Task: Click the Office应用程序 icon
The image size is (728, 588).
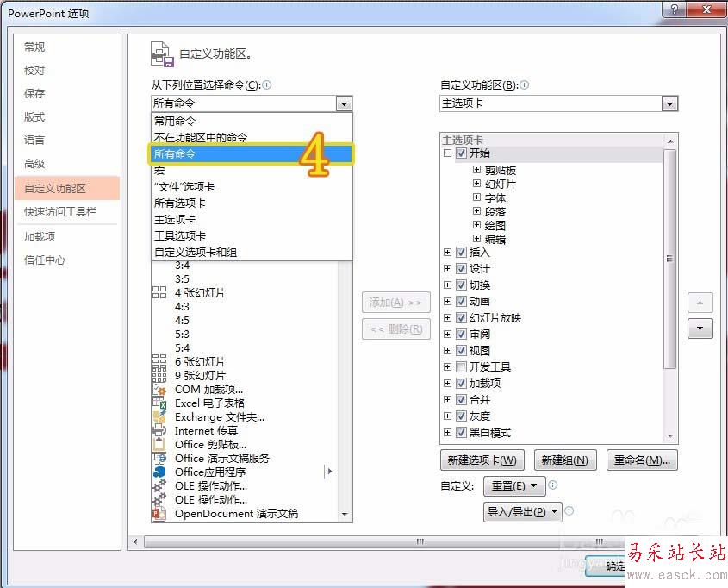Action: tap(159, 472)
